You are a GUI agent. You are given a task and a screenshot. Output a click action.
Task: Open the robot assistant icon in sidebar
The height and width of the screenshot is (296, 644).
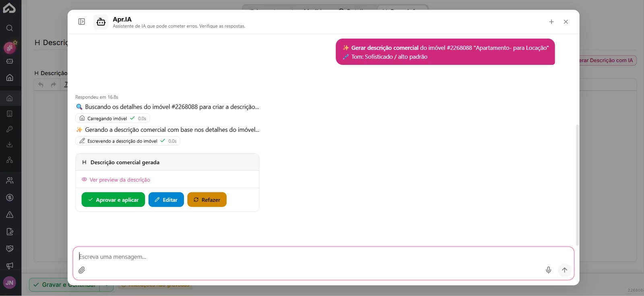click(10, 61)
